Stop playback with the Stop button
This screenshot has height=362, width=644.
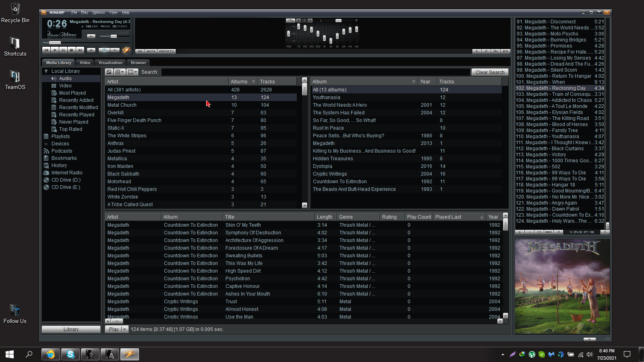(x=72, y=50)
